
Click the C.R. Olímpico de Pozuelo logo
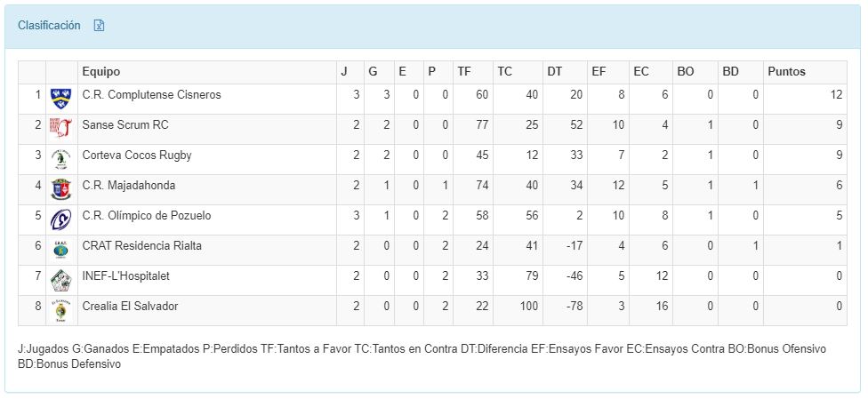tap(60, 219)
